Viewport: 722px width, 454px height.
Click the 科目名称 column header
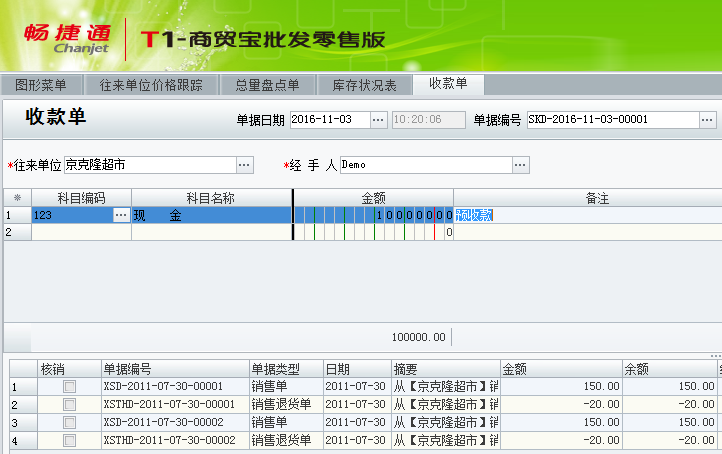coord(211,198)
